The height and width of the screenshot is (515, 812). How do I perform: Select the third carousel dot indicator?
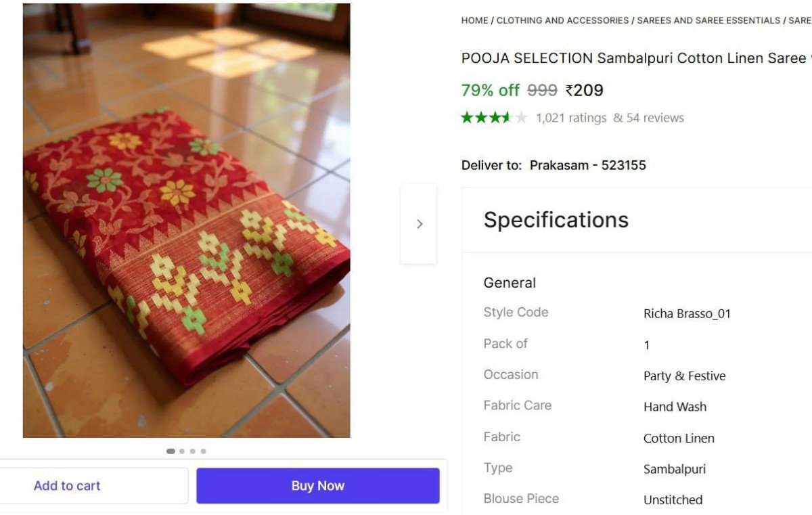coord(193,451)
